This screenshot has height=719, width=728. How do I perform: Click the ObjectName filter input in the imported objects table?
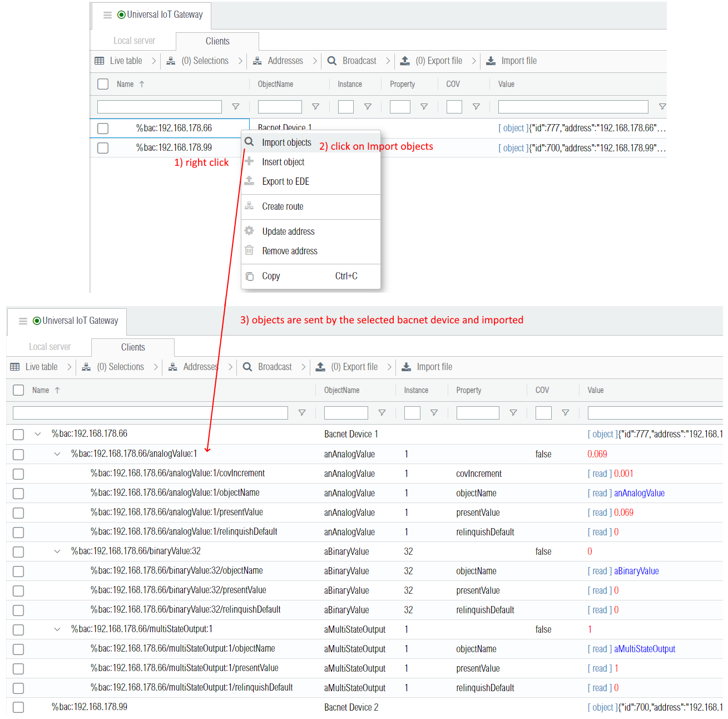(346, 413)
